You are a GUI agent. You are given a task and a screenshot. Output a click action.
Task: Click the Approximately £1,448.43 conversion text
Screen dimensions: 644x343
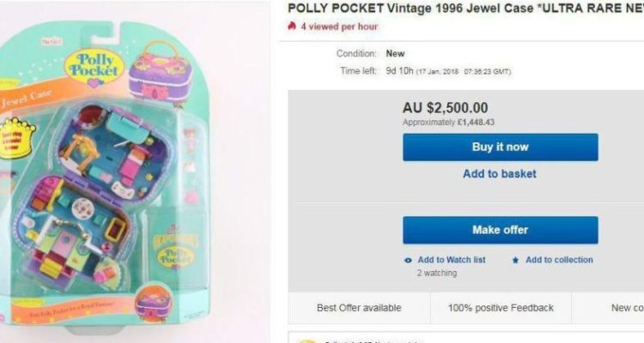448,123
